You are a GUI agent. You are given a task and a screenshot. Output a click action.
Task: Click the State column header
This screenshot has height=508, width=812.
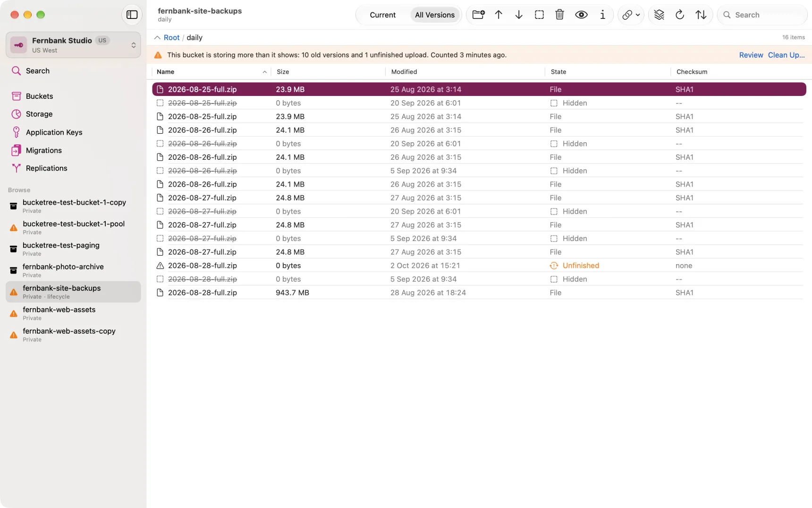point(608,72)
